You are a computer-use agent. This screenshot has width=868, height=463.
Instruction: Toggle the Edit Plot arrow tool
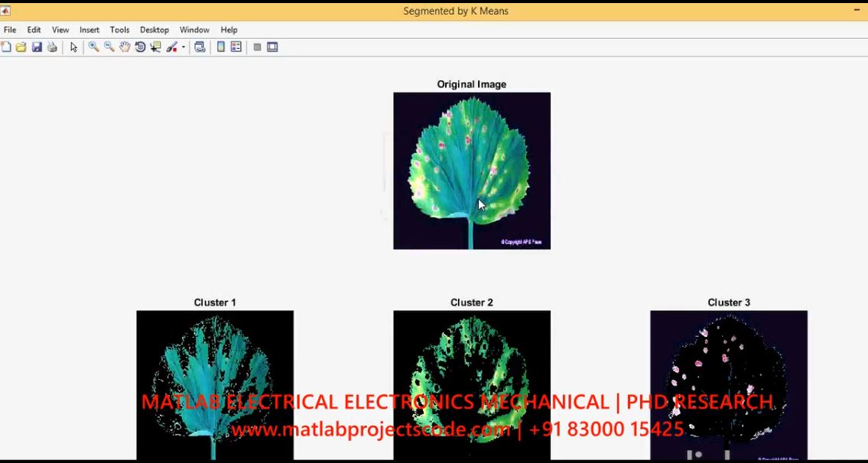(73, 47)
